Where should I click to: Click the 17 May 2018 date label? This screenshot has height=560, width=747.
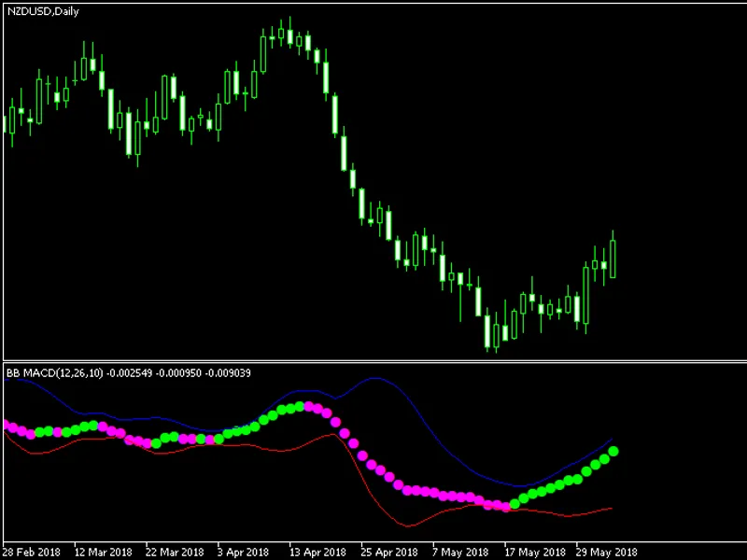(535, 553)
